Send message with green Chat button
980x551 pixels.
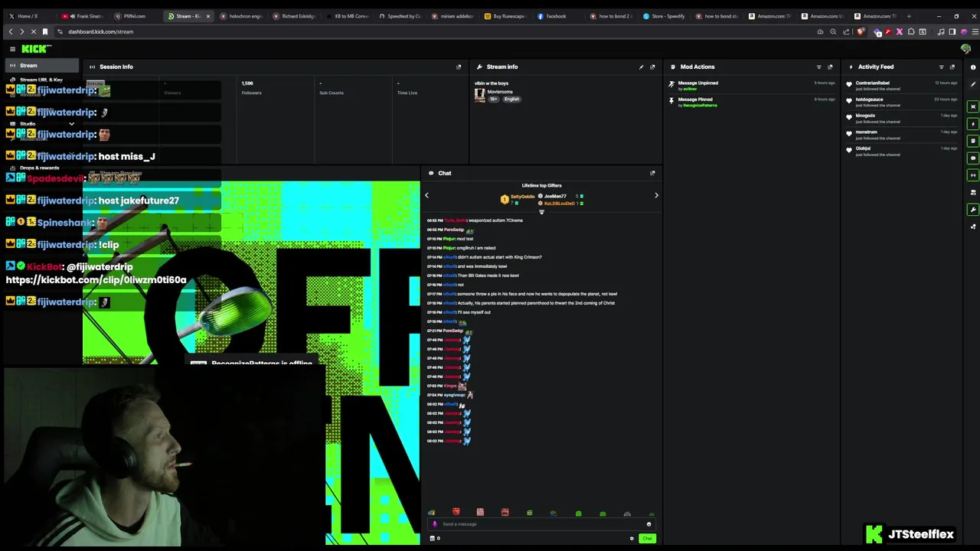coord(648,539)
